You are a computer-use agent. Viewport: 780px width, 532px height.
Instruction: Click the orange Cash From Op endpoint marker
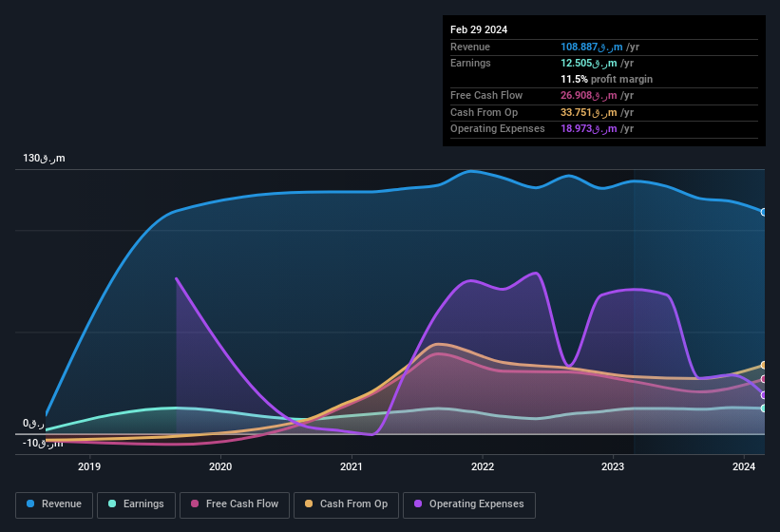(x=764, y=365)
